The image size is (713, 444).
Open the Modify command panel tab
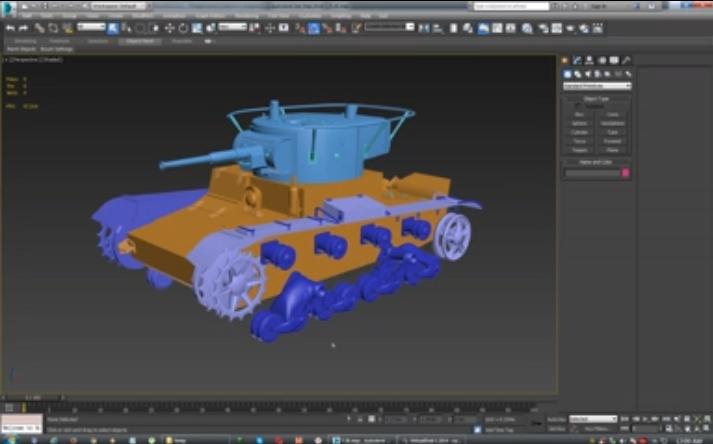coord(577,61)
